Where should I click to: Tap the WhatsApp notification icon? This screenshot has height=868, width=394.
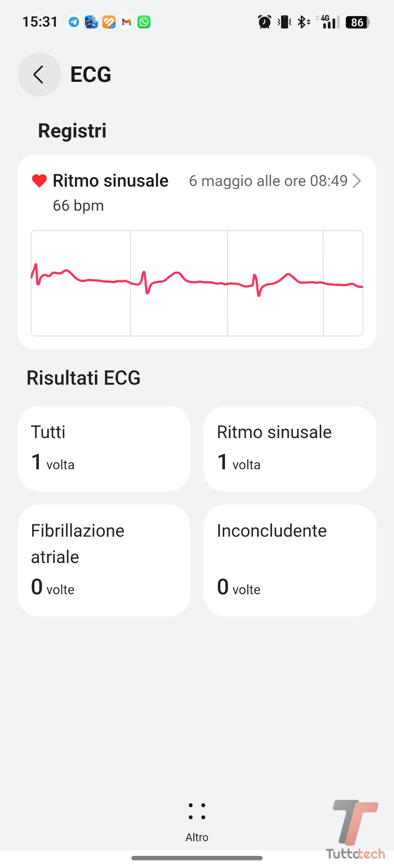[x=144, y=22]
